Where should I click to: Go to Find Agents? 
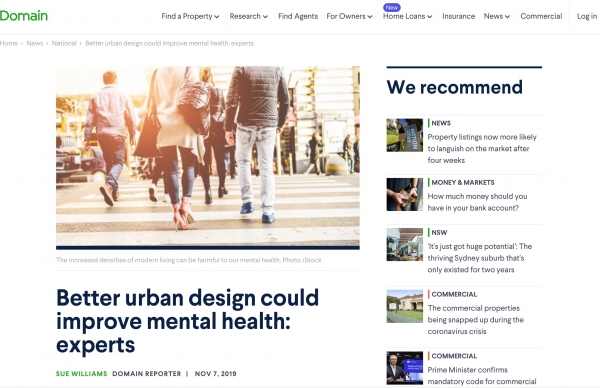point(298,16)
